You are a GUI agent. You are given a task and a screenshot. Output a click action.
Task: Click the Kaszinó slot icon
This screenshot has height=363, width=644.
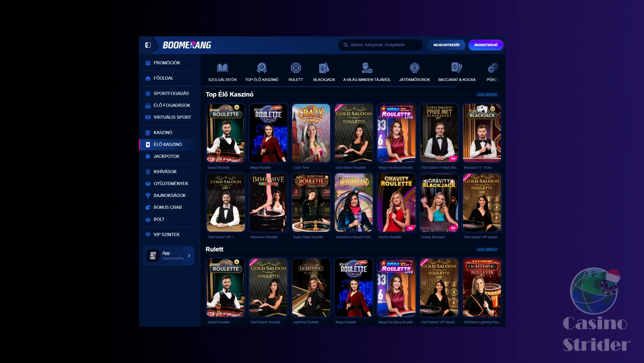[148, 133]
